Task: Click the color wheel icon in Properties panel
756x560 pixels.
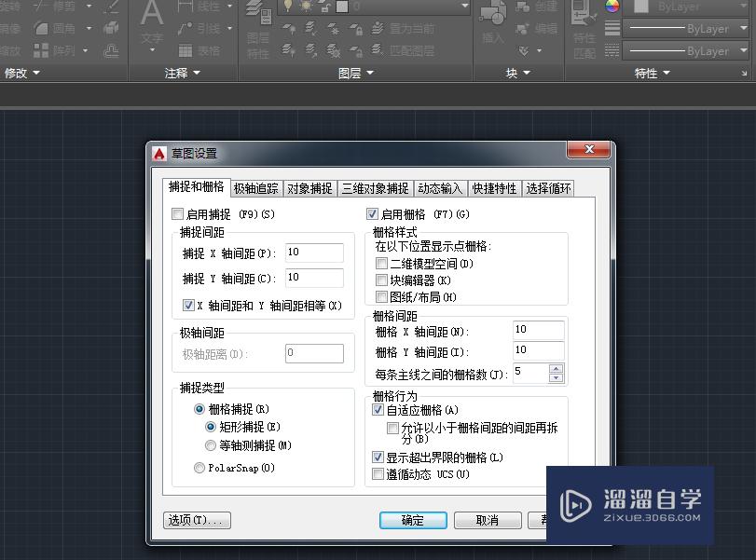Action: (x=612, y=7)
